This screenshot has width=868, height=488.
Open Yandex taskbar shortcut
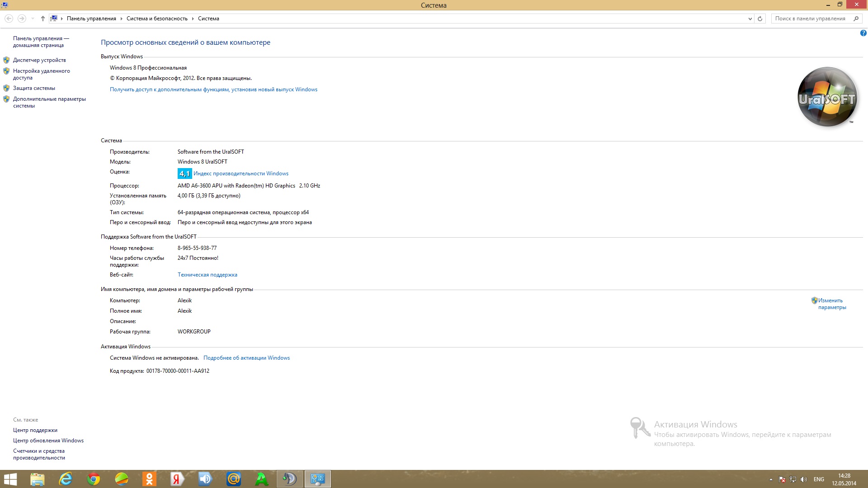tap(177, 479)
